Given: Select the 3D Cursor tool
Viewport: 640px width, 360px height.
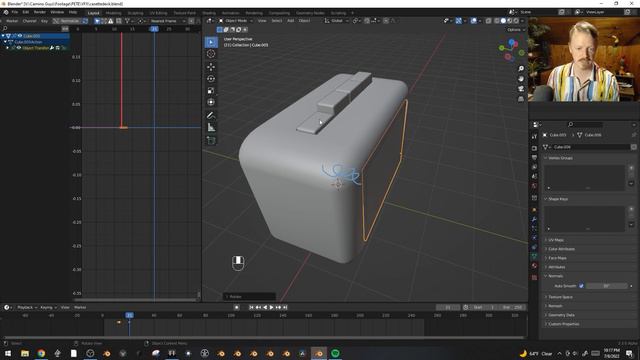Looking at the screenshot, I should pyautogui.click(x=211, y=54).
